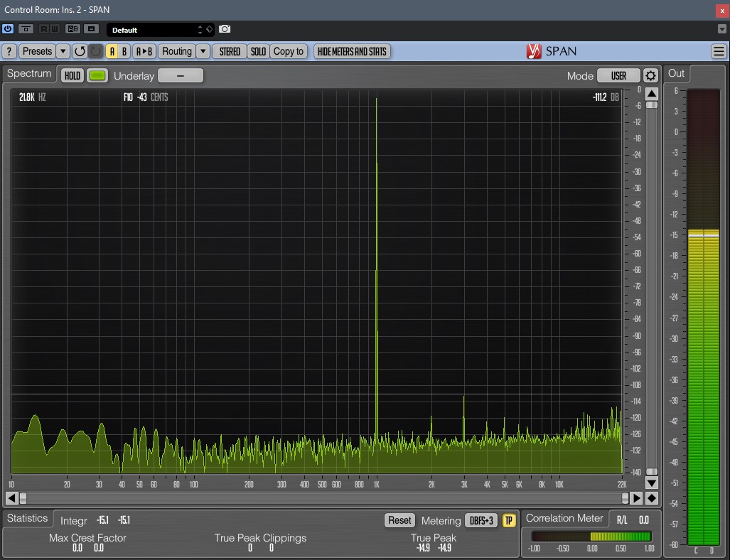The height and width of the screenshot is (560, 730).
Task: Click the Copy to button
Action: click(x=289, y=51)
